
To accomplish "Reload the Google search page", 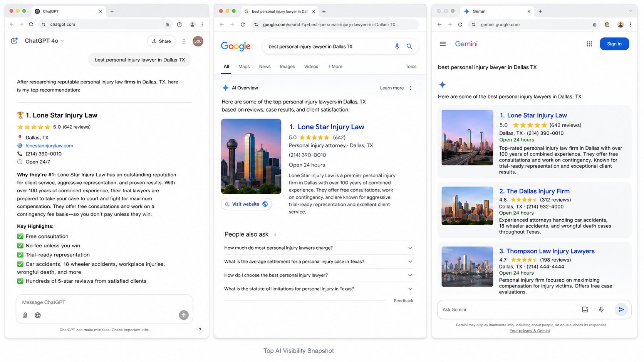I will pos(243,25).
